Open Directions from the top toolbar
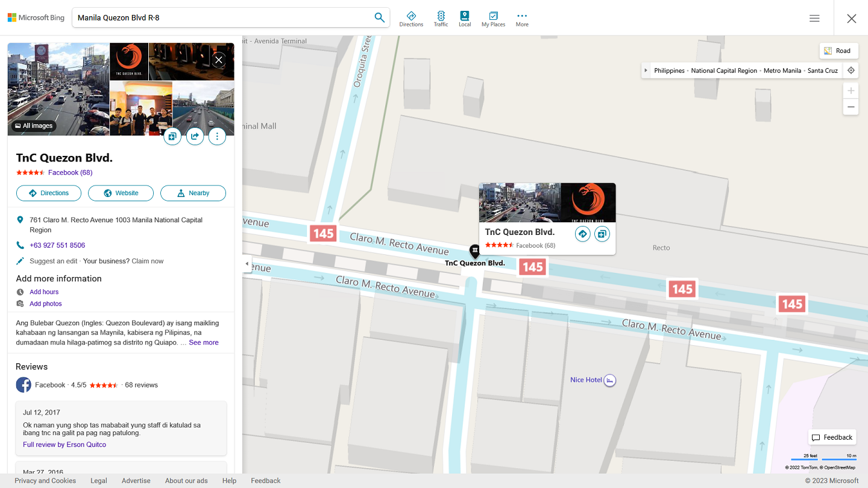 411,19
